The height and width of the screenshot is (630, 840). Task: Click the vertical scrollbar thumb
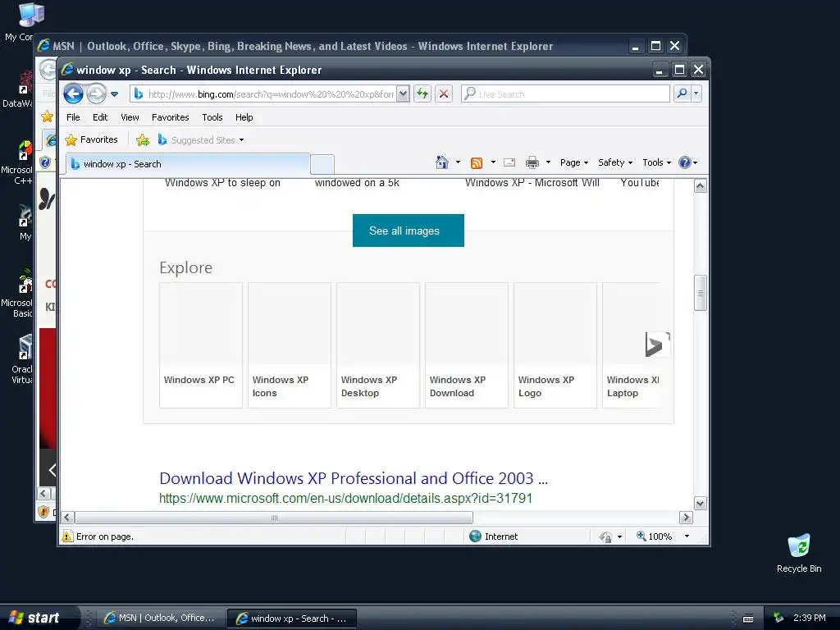[701, 293]
